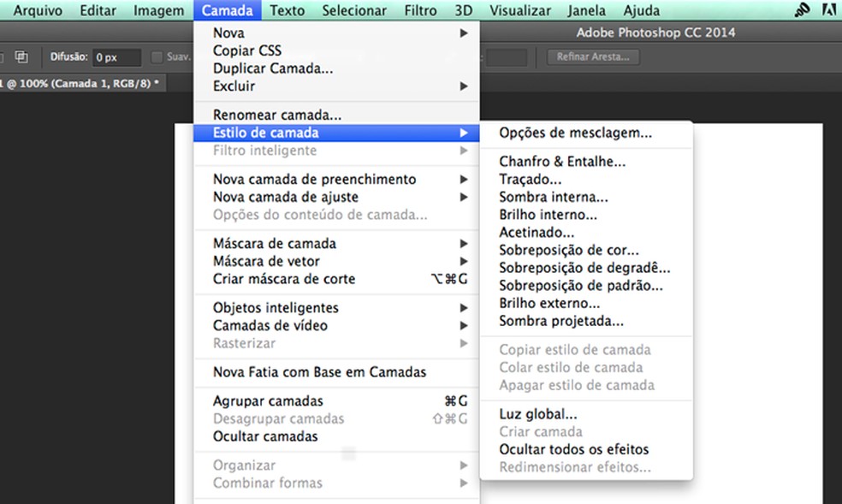Viewport: 842px width, 504px height.
Task: Expand the Nova submenu
Action: (x=336, y=33)
